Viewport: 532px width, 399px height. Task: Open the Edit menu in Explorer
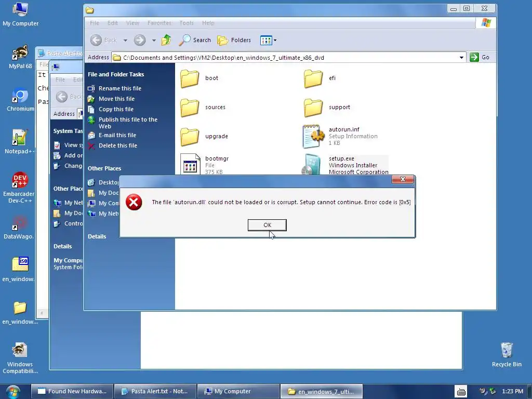click(112, 23)
